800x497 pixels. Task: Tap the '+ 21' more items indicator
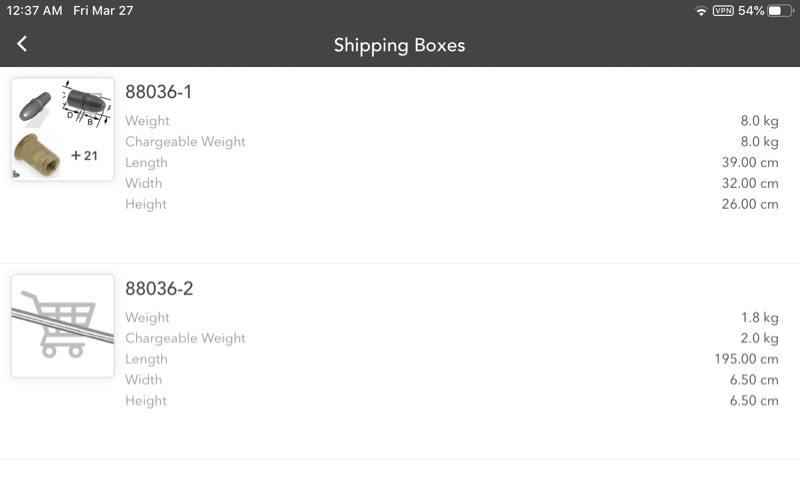click(85, 155)
